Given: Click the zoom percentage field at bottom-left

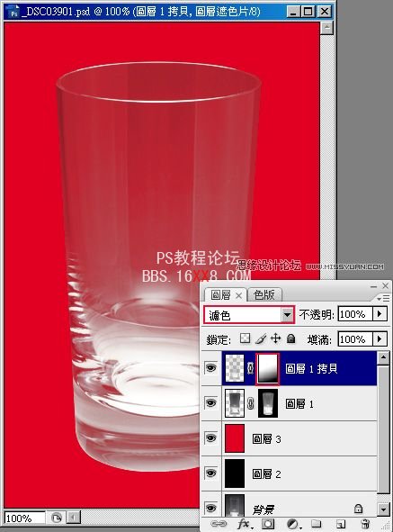Looking at the screenshot, I should pyautogui.click(x=24, y=518).
